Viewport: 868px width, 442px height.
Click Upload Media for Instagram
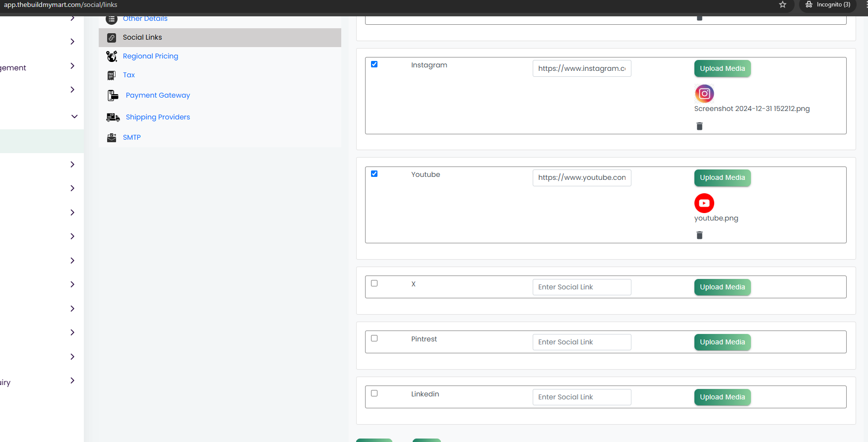(x=722, y=69)
